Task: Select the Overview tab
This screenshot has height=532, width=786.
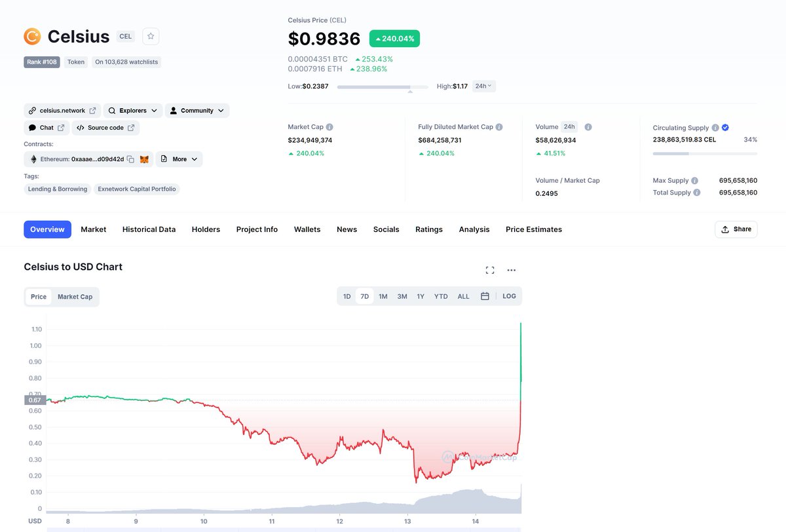Action: [x=47, y=229]
